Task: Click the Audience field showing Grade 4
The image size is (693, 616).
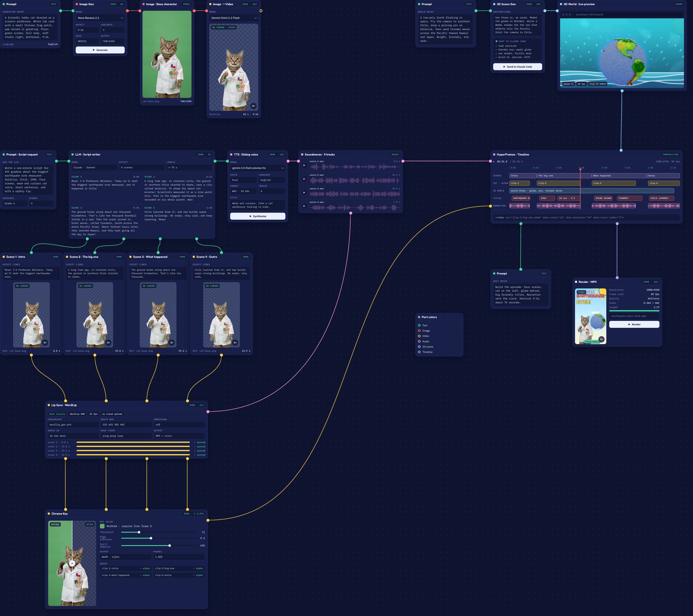Action: click(x=15, y=203)
